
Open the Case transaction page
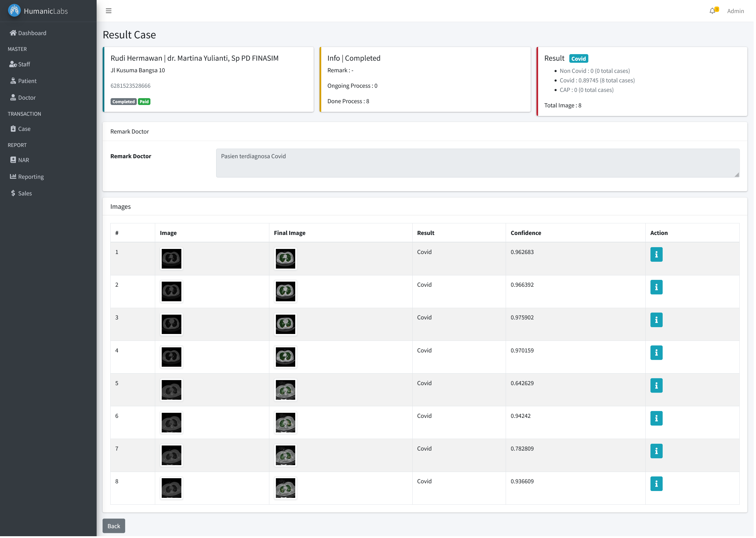(24, 129)
